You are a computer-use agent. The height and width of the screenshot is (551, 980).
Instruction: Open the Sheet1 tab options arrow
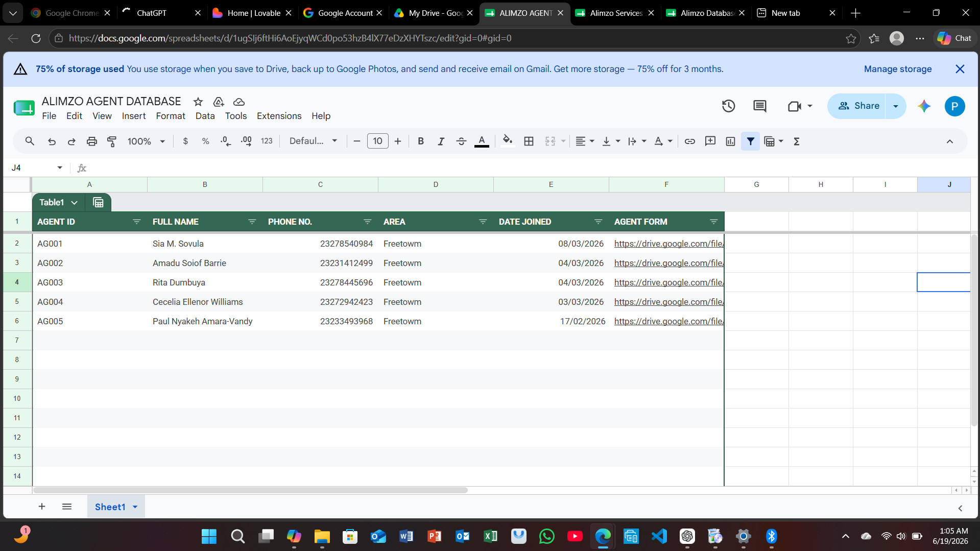pos(135,507)
